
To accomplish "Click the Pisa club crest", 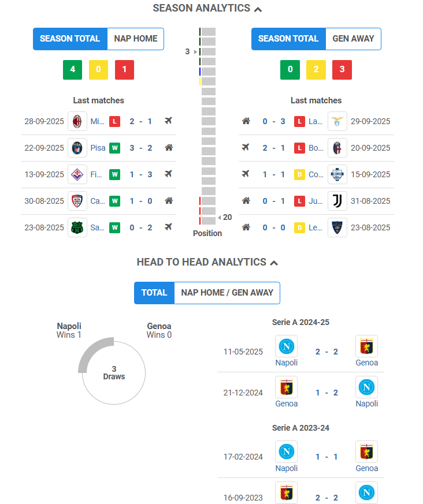I will tap(77, 148).
